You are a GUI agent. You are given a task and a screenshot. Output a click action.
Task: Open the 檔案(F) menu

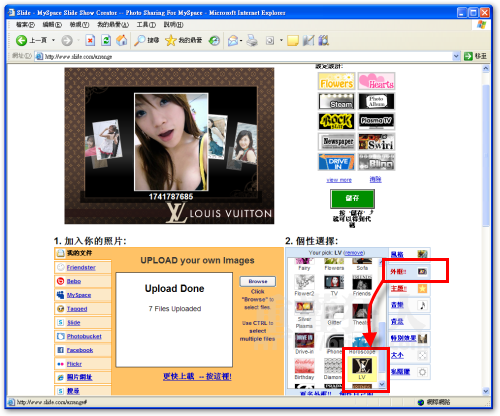25,25
